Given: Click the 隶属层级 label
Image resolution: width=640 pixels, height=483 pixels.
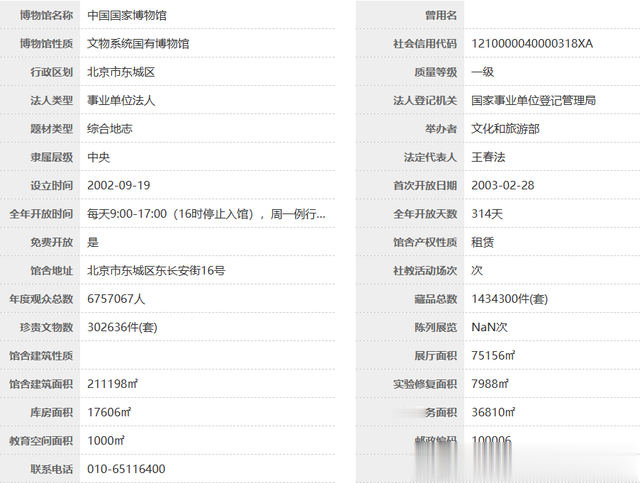Looking at the screenshot, I should (x=52, y=157).
